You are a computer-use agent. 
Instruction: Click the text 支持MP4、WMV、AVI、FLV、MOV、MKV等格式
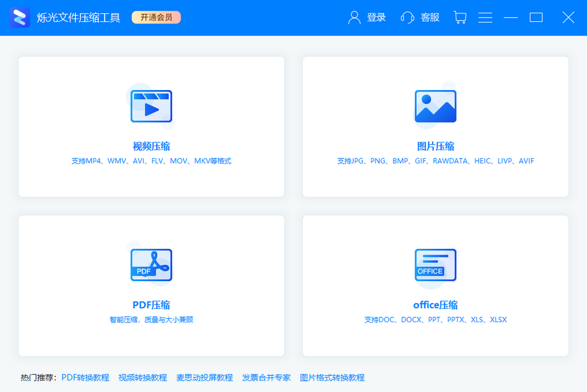(151, 161)
